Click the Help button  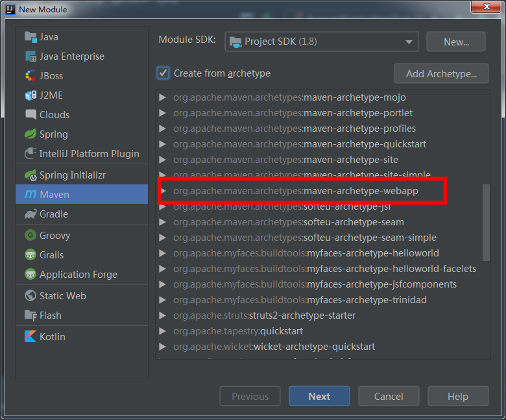point(458,396)
